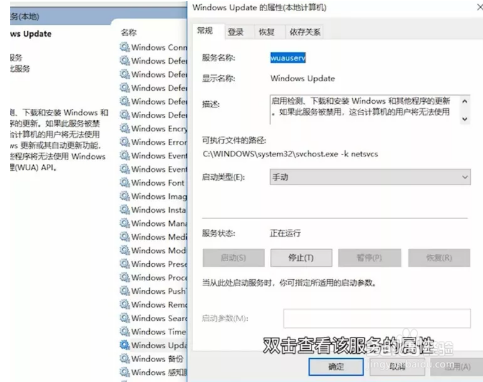Click the gear icon beside Windows Rem service

tap(125, 304)
